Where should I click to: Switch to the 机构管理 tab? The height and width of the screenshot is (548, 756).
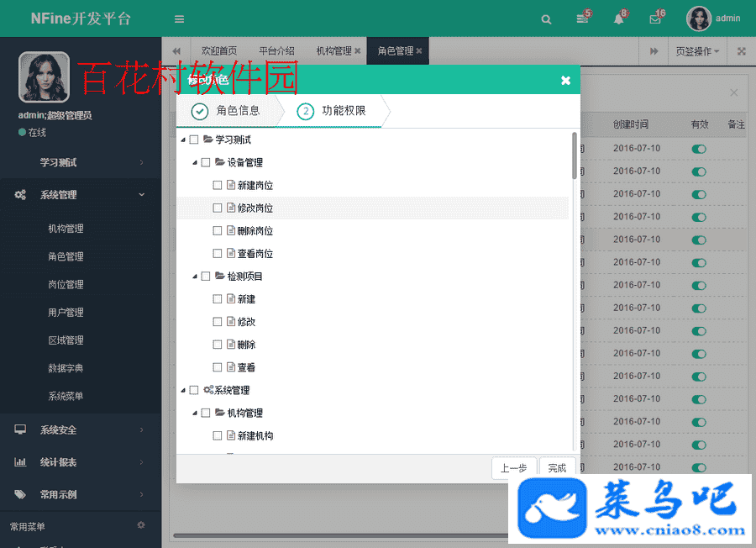333,51
